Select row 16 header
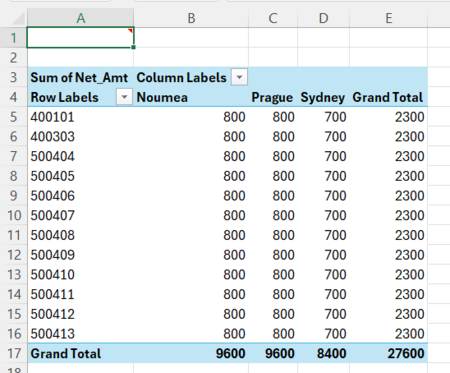The height and width of the screenshot is (373, 450). coord(13,334)
